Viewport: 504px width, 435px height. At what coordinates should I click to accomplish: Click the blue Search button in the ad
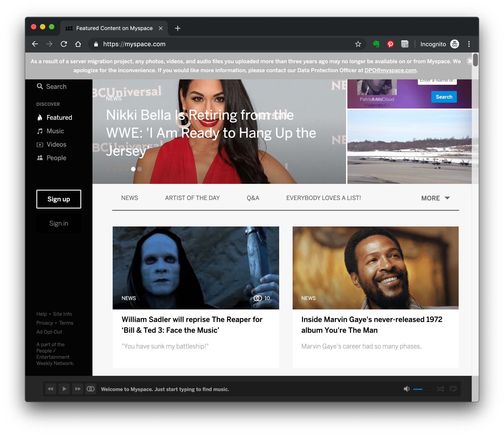(x=444, y=97)
